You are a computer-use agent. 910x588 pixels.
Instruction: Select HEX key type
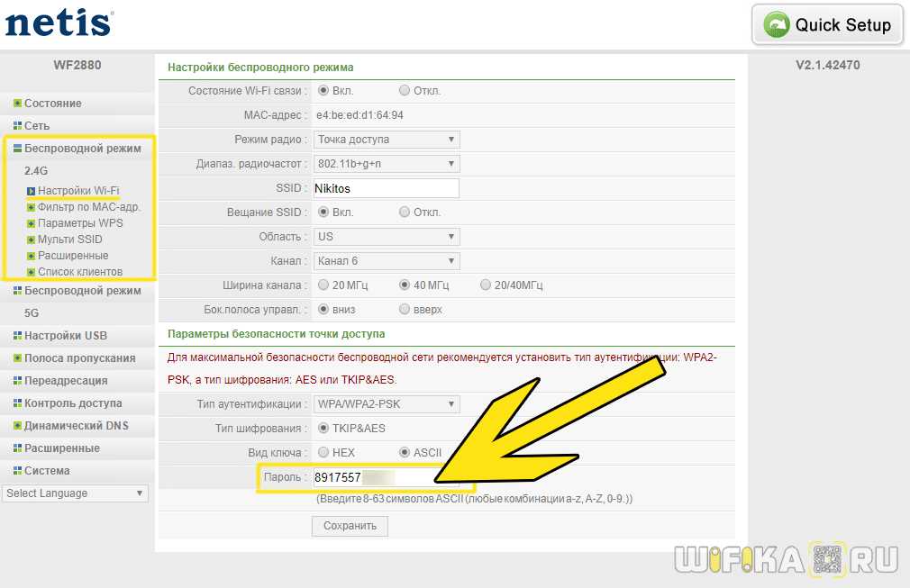(x=323, y=452)
